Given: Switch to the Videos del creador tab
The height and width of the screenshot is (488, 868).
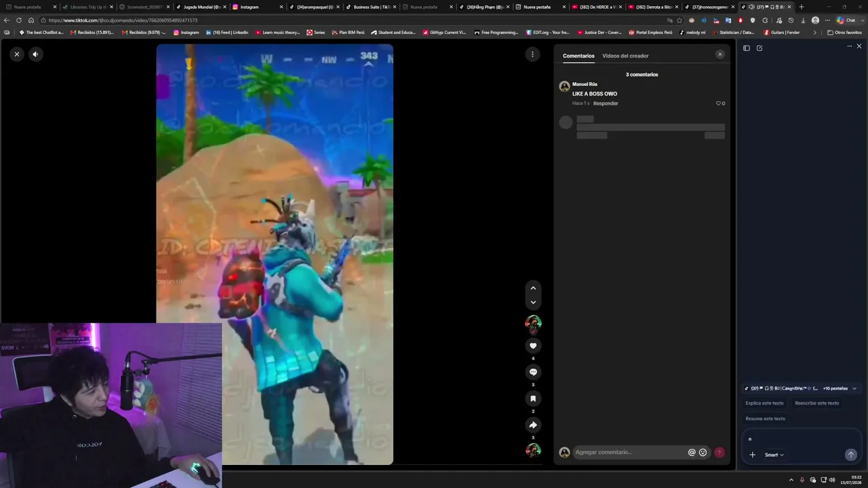Looking at the screenshot, I should click(x=625, y=56).
